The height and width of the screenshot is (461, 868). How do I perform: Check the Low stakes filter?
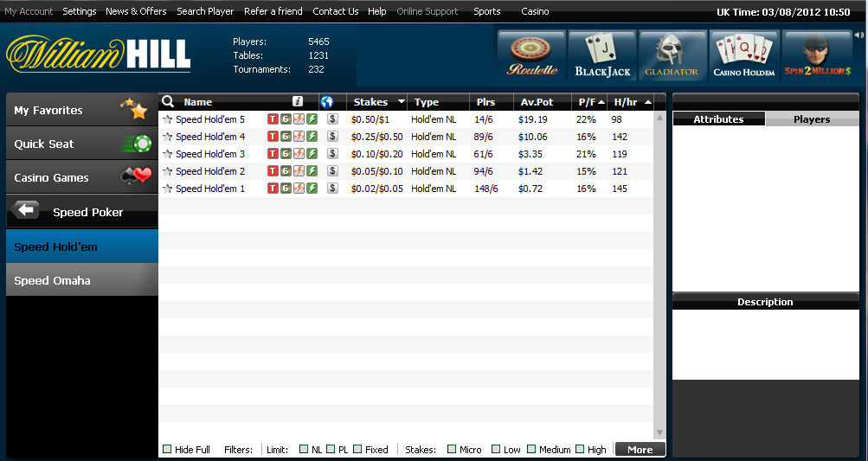496,449
